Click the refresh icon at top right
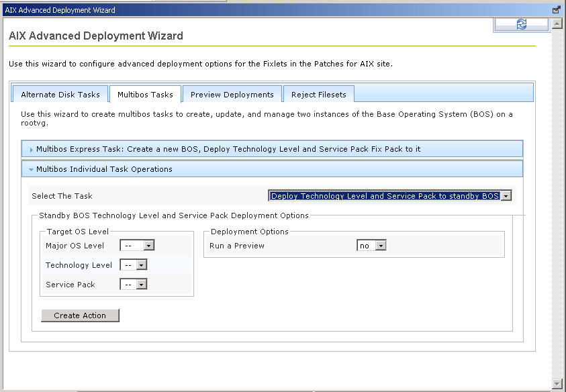Viewport: 566px width, 392px height. 521,24
